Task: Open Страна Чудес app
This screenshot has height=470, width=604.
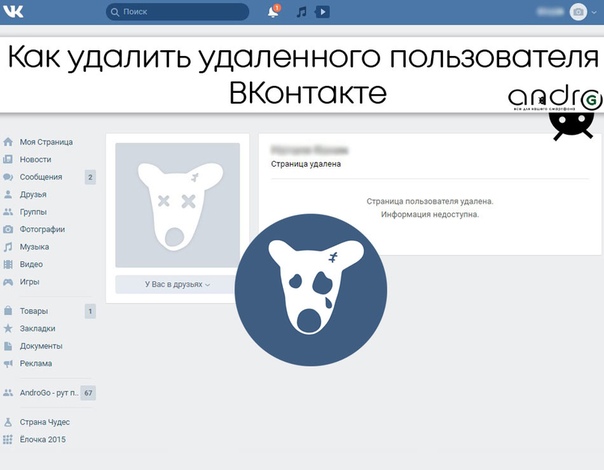Action: 45,422
